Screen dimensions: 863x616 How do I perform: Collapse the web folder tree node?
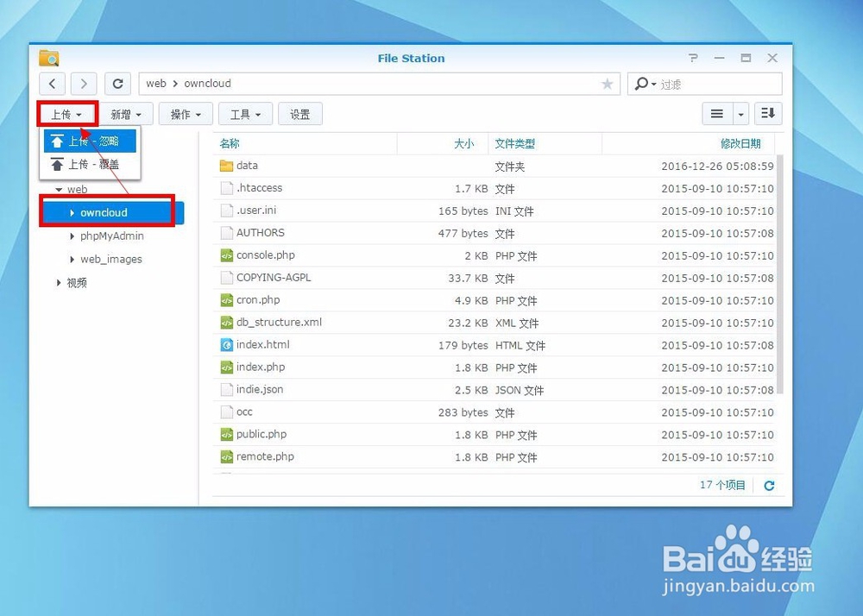(x=59, y=190)
